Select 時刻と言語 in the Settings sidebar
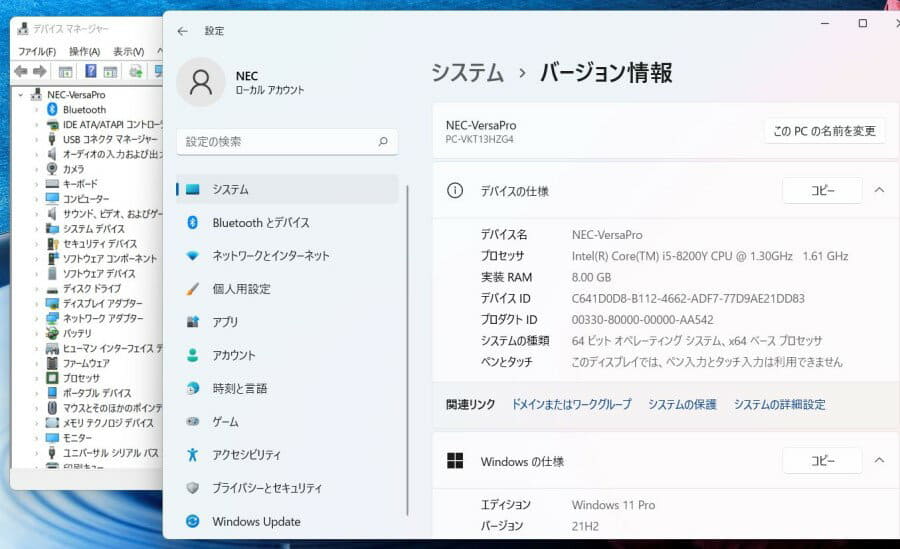900x549 pixels. coord(287,388)
